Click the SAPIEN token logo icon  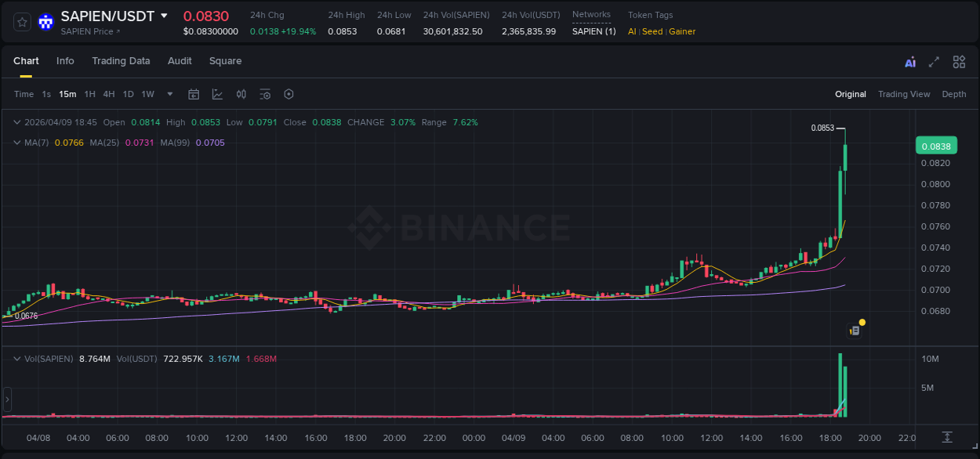(x=45, y=22)
